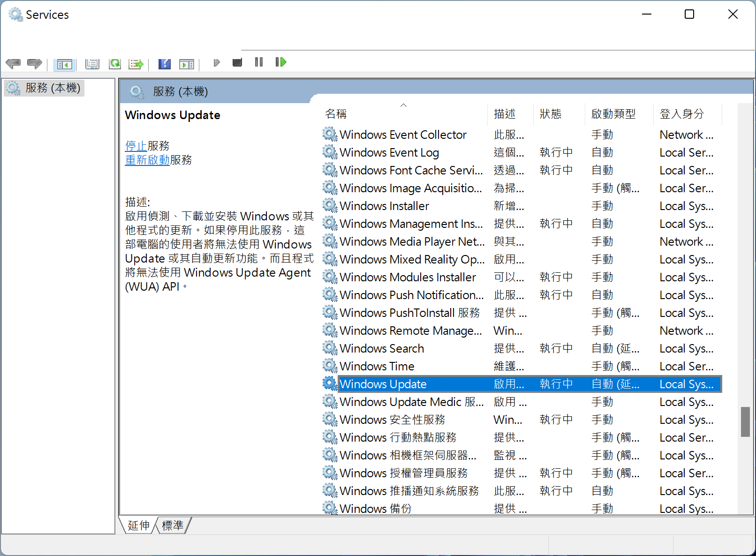Viewport: 756px width, 556px height.
Task: Click the 停止 service link
Action: pyautogui.click(x=136, y=146)
